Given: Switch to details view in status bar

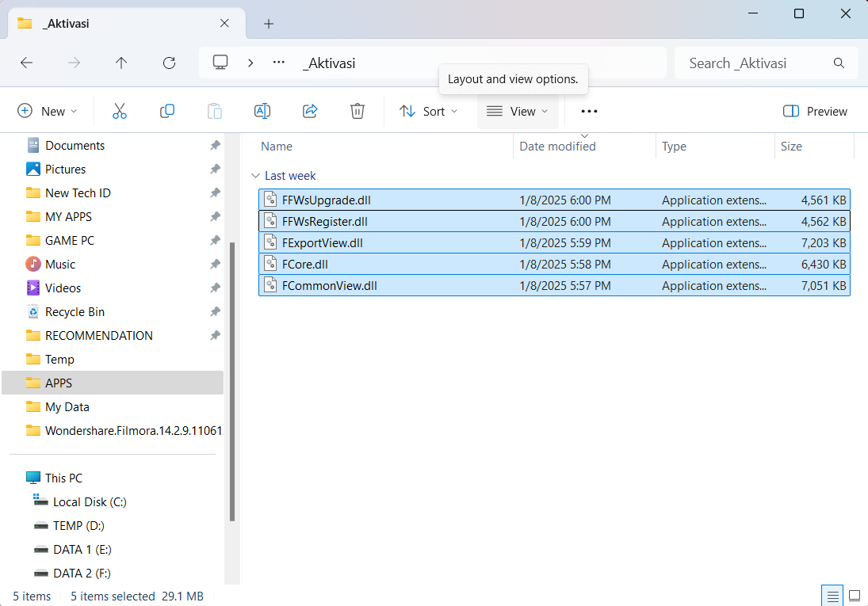Looking at the screenshot, I should tap(832, 596).
